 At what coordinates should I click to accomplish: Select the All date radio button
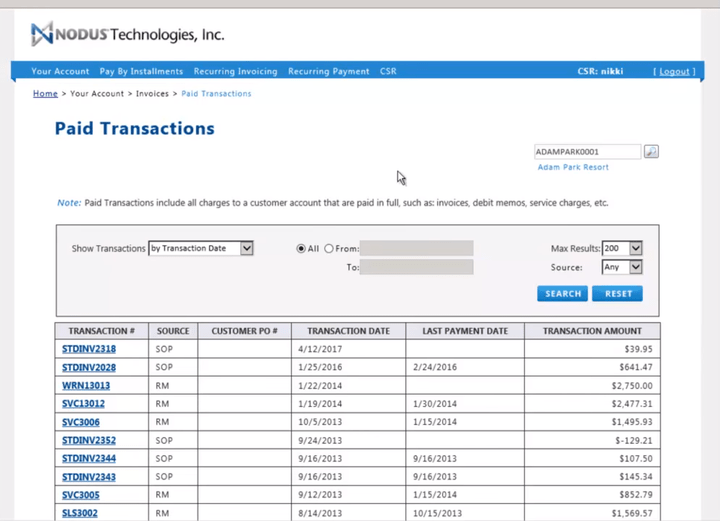coord(301,249)
